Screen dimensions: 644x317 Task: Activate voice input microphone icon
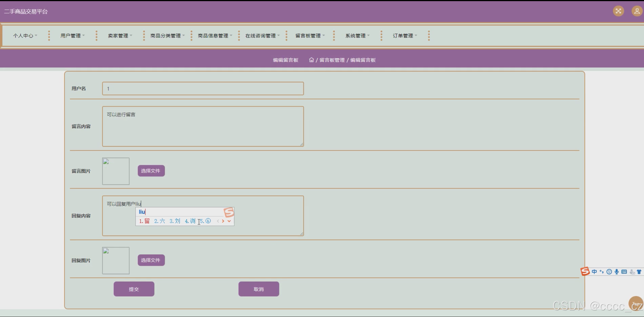[617, 272]
